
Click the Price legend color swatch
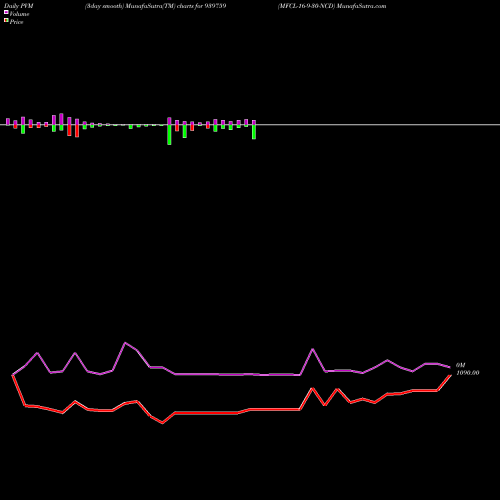coord(6,20)
